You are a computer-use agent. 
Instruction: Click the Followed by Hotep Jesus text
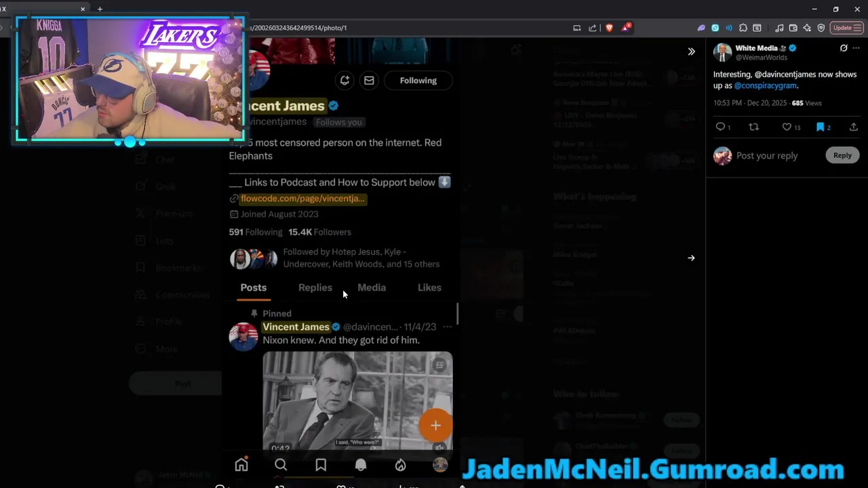coord(361,258)
